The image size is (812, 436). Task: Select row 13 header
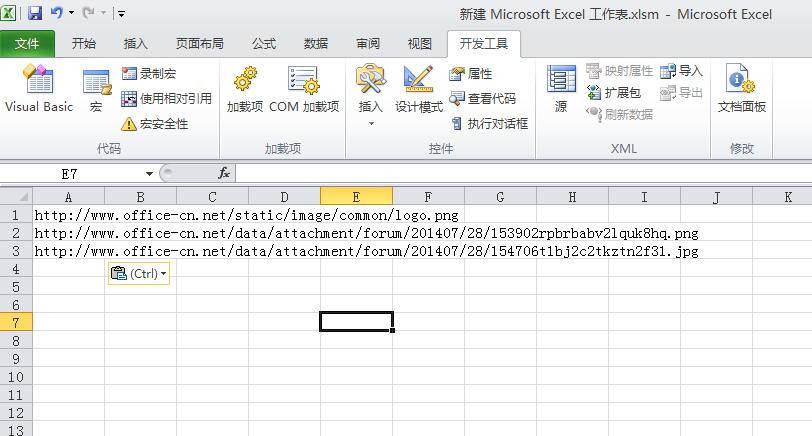(x=16, y=430)
